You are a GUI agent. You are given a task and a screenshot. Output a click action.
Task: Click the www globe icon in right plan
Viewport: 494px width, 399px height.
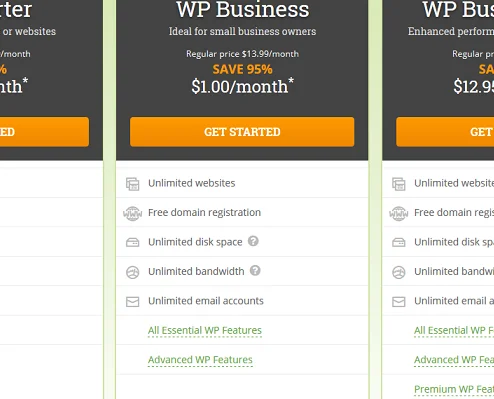point(398,213)
